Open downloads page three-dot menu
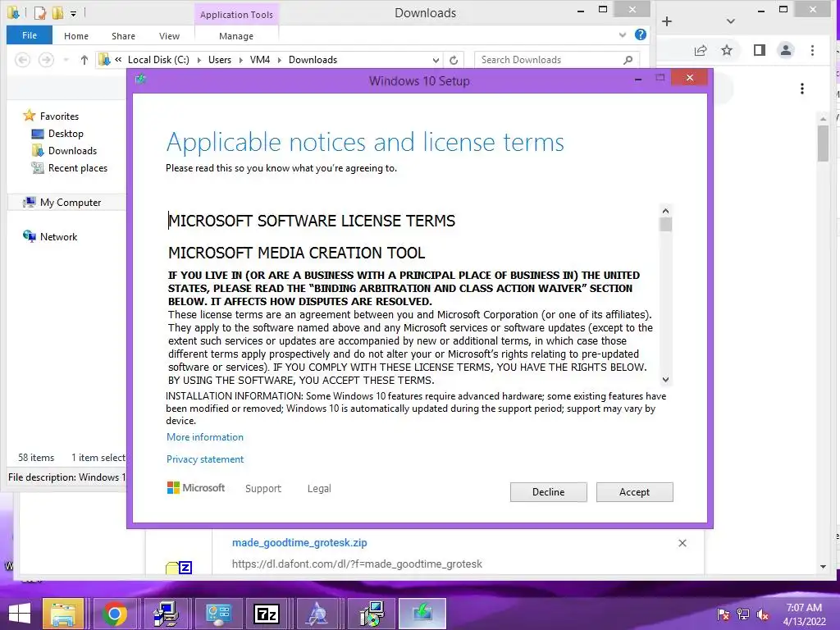 point(802,89)
